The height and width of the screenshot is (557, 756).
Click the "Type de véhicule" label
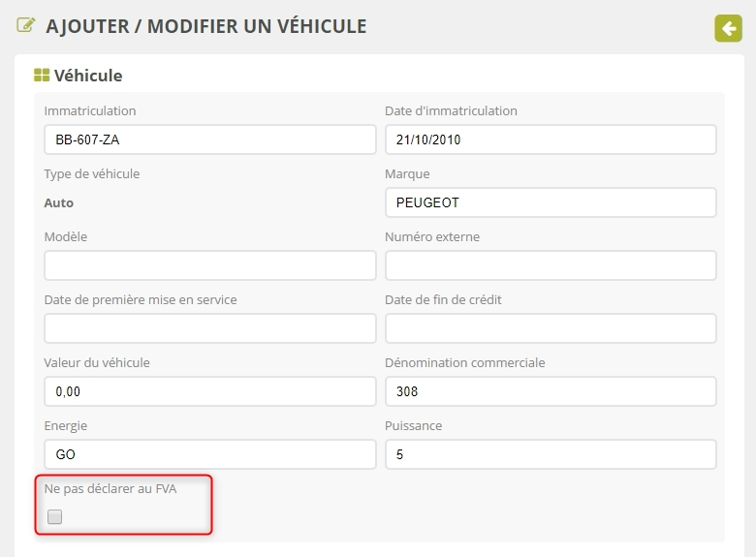[92, 173]
